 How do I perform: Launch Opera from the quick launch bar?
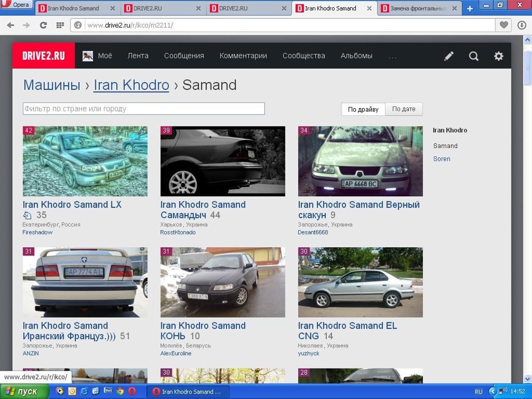[x=132, y=391]
